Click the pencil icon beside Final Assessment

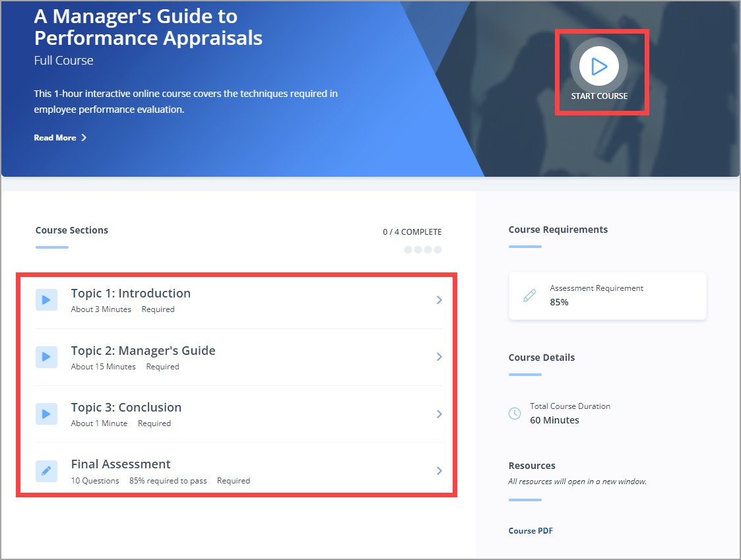(x=46, y=471)
